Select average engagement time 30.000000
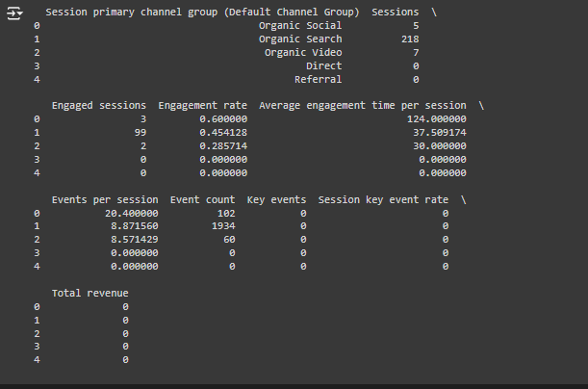This screenshot has height=389, width=588. coord(440,146)
